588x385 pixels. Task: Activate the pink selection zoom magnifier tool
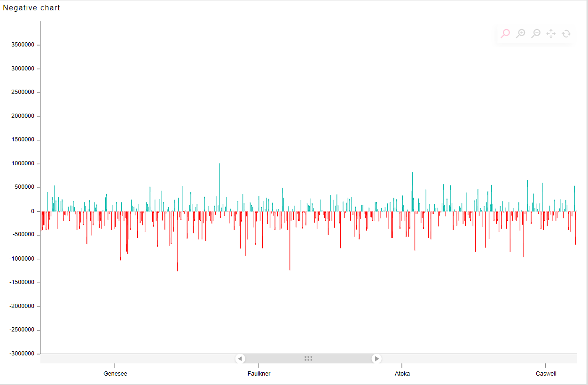[x=505, y=33]
